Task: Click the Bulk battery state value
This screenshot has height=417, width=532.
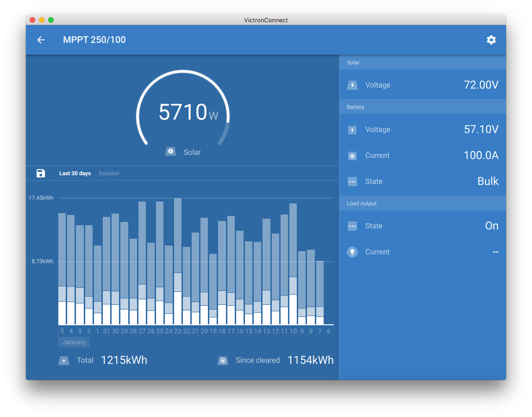Action: pos(488,182)
